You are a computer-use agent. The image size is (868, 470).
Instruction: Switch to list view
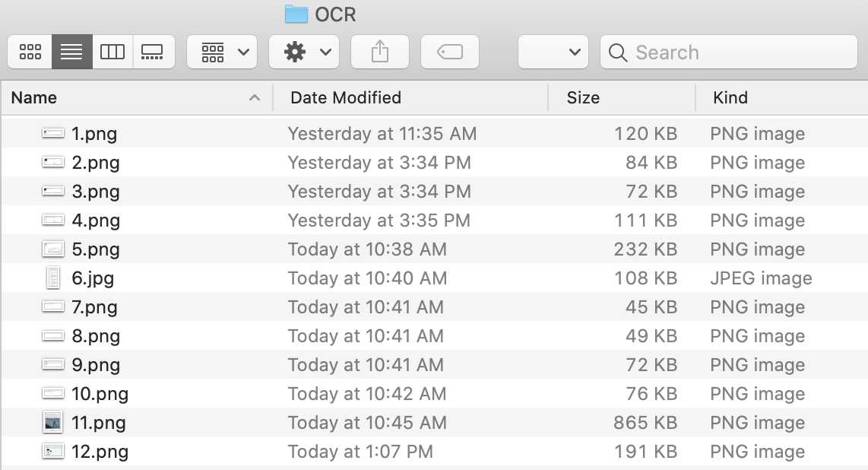(x=71, y=52)
